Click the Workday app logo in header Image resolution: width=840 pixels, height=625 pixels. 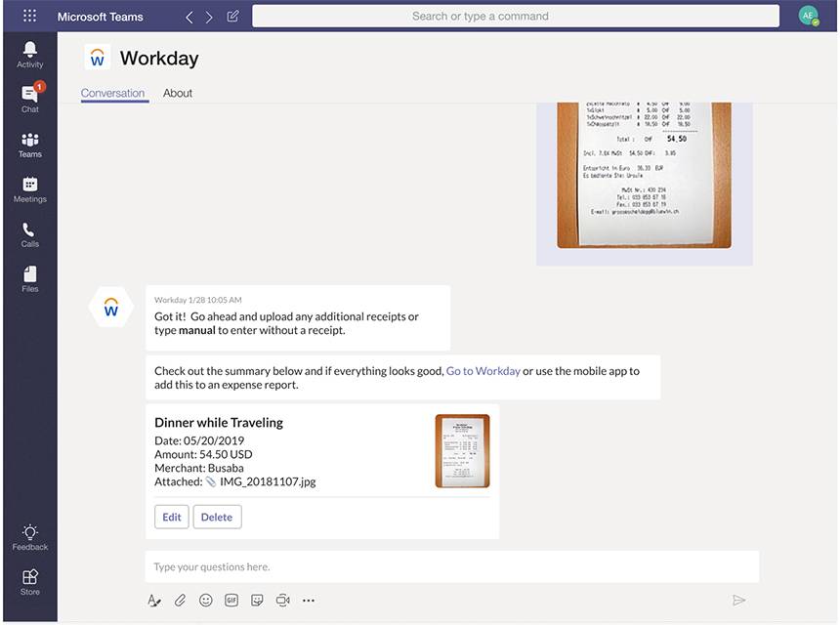pyautogui.click(x=98, y=58)
